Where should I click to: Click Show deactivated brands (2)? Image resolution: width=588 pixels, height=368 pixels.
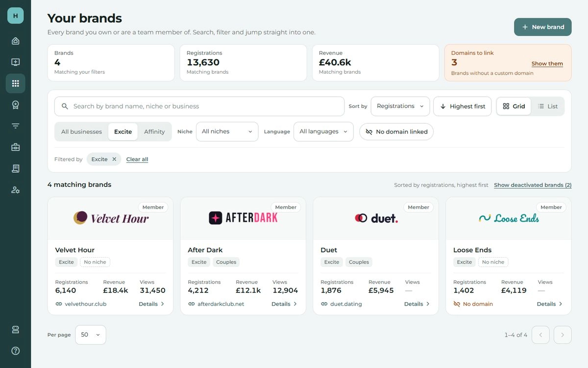click(533, 185)
